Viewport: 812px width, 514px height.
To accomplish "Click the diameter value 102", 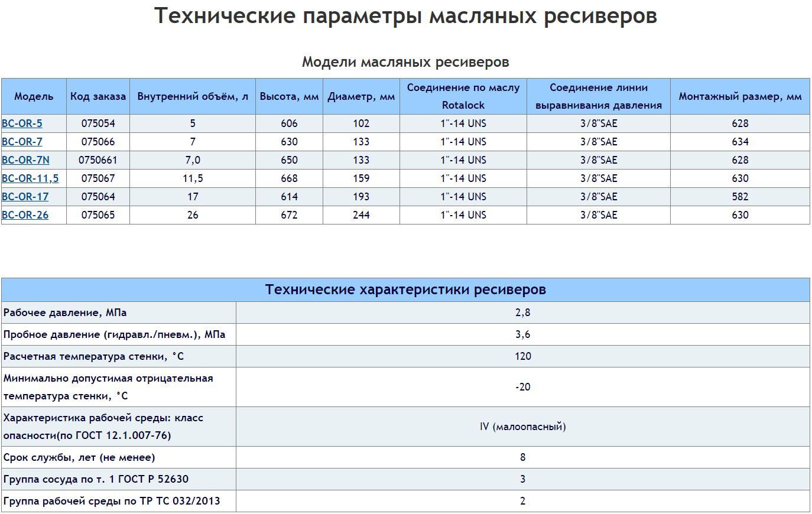I will tap(361, 123).
